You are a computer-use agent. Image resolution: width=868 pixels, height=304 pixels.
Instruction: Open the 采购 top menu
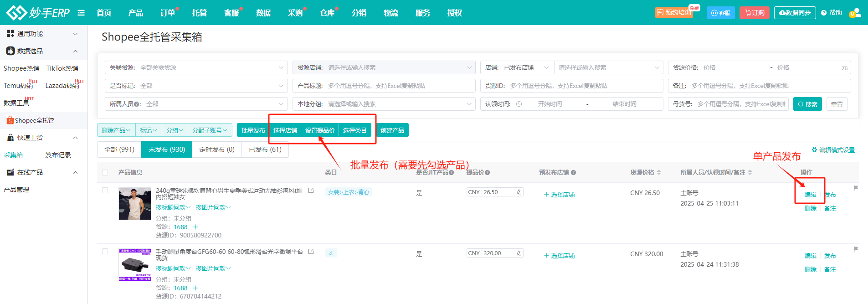tap(295, 13)
